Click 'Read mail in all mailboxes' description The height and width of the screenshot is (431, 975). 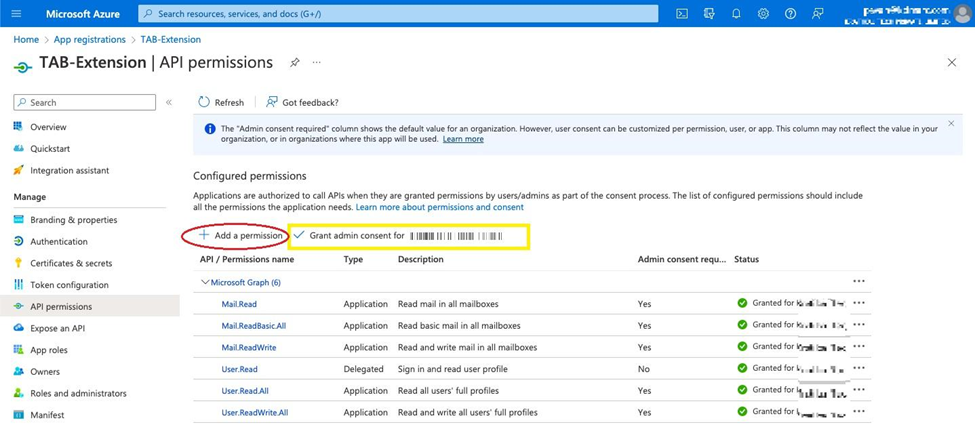[448, 304]
